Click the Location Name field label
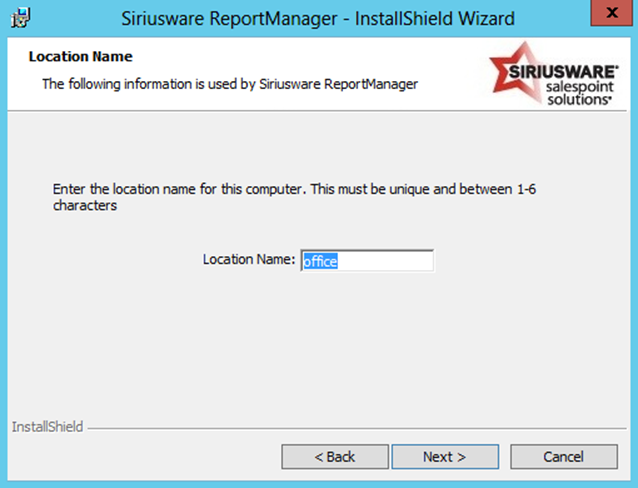Screen dimensions: 638x488 (x=249, y=260)
